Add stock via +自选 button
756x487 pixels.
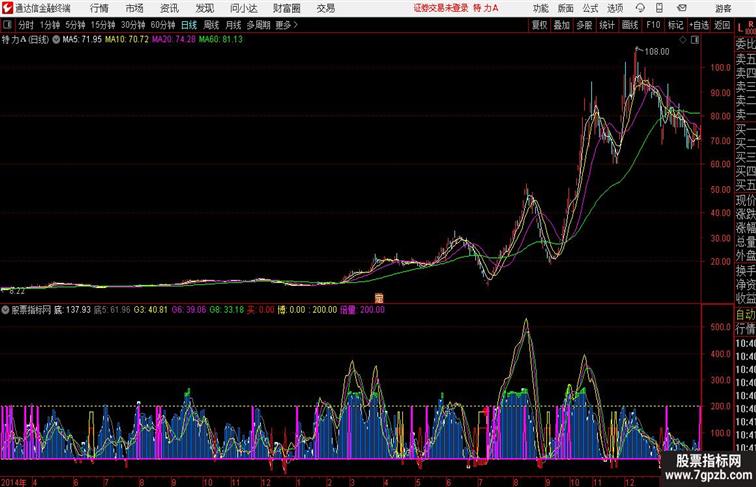699,25
